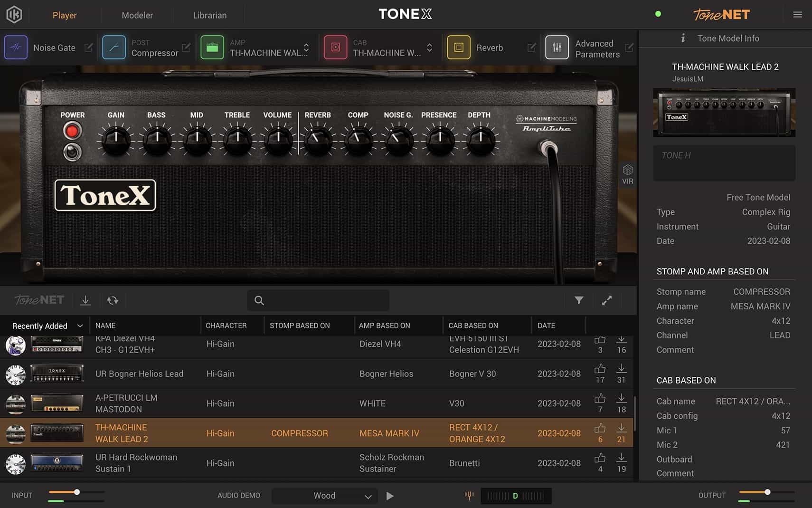Image resolution: width=812 pixels, height=508 pixels.
Task: Toggle the red POWER switch
Action: (72, 131)
